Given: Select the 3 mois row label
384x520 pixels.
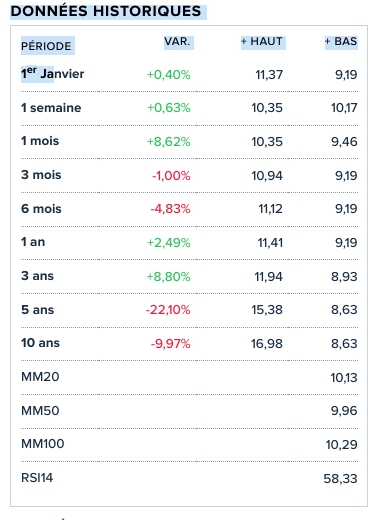Looking at the screenshot, I should coord(41,175).
